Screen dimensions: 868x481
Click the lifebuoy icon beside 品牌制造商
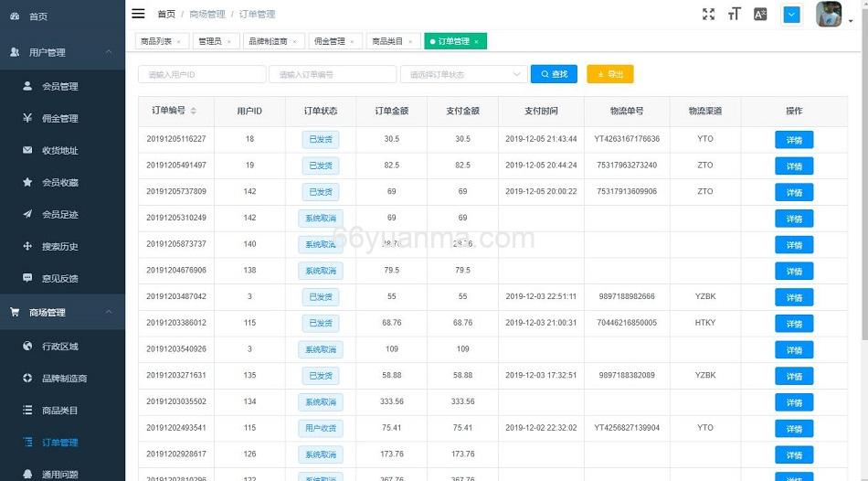coord(27,378)
